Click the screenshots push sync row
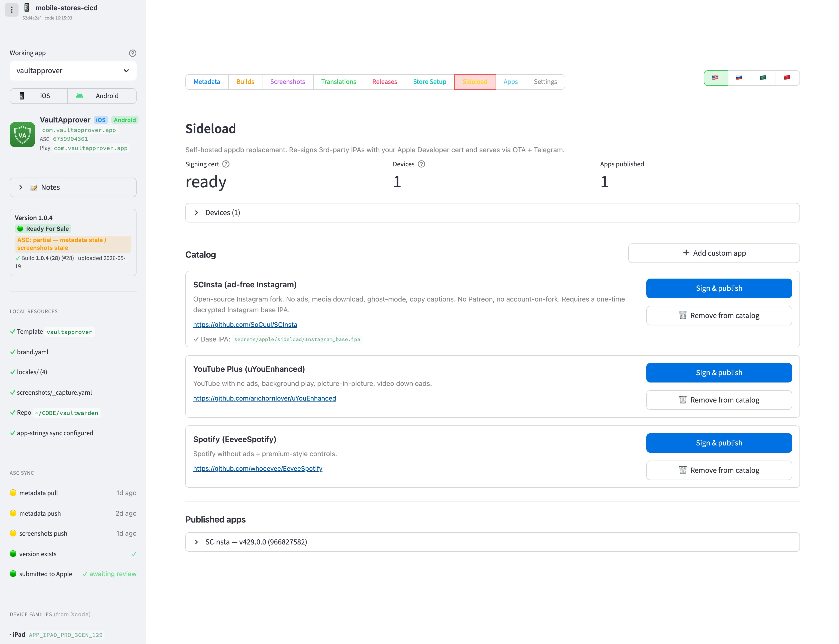Screen dimensions: 839x644 [73, 533]
